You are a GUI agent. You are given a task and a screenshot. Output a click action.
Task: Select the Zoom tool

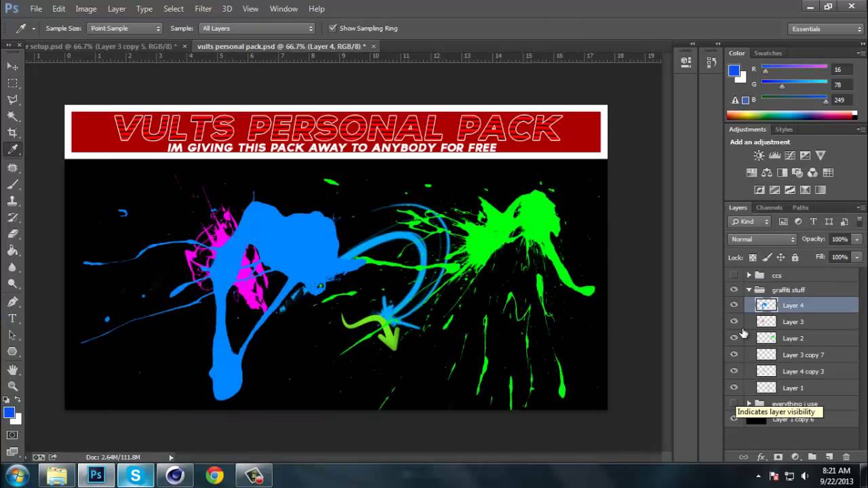pos(12,386)
